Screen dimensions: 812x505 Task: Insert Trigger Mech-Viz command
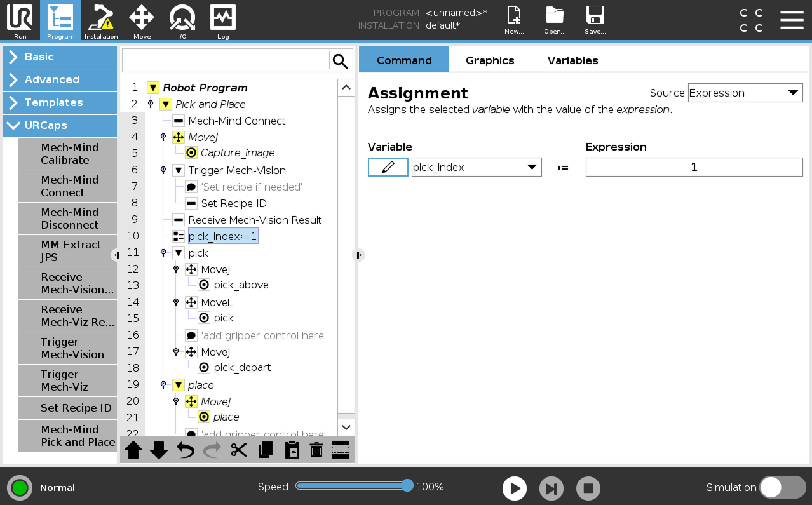[68, 380]
